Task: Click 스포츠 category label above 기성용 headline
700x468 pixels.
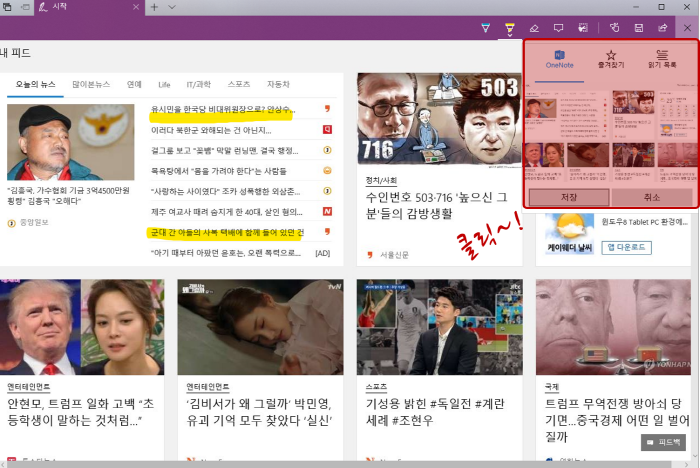Action: point(376,387)
